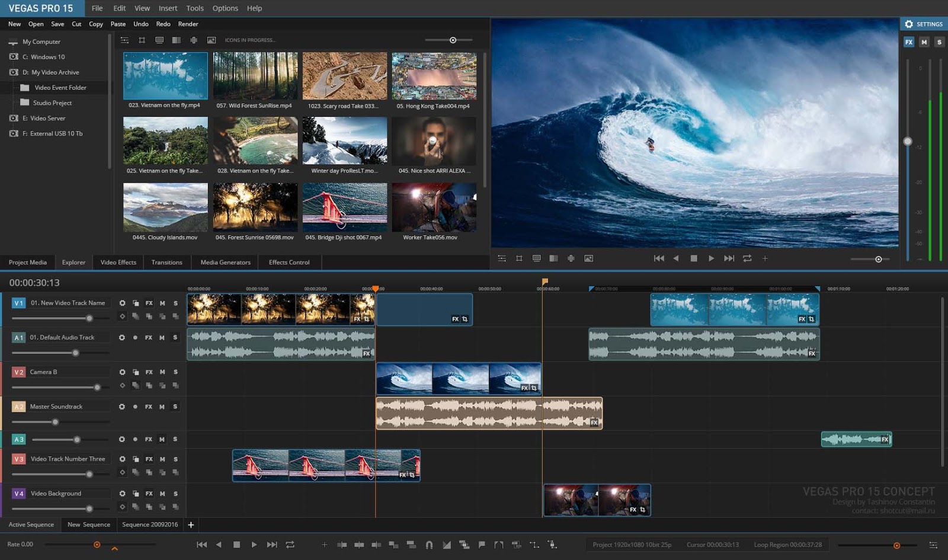Stop preview playback in the monitor

point(694,258)
